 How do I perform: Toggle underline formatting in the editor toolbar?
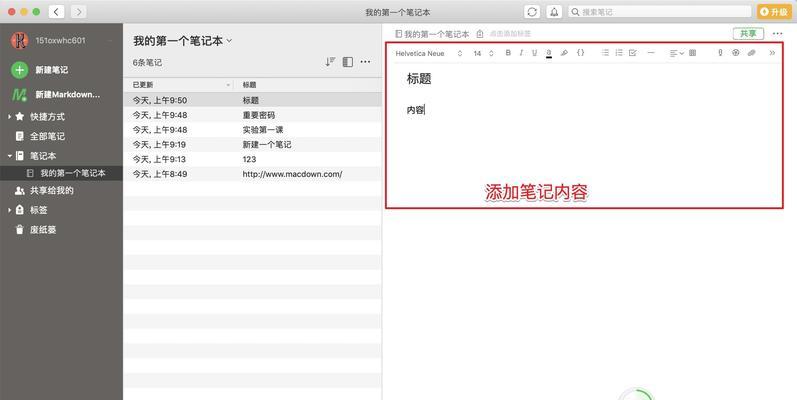coord(534,53)
